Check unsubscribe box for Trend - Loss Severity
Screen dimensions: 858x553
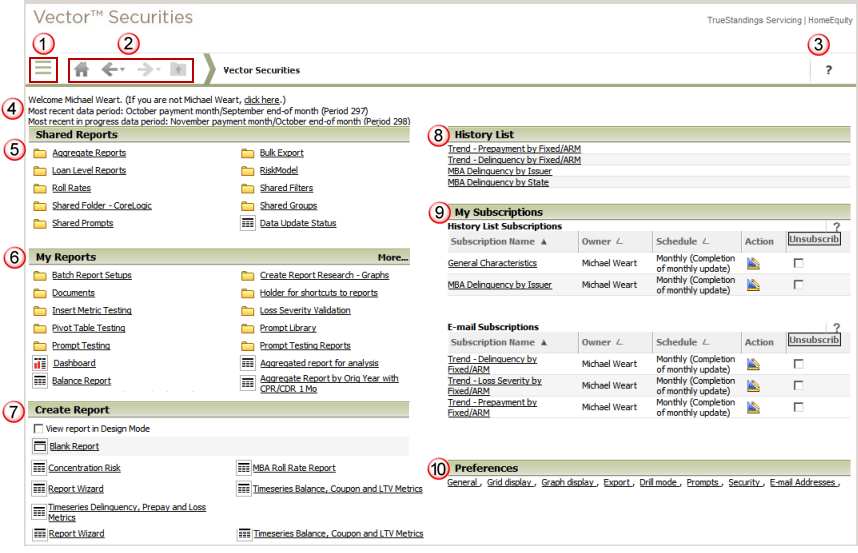click(798, 385)
